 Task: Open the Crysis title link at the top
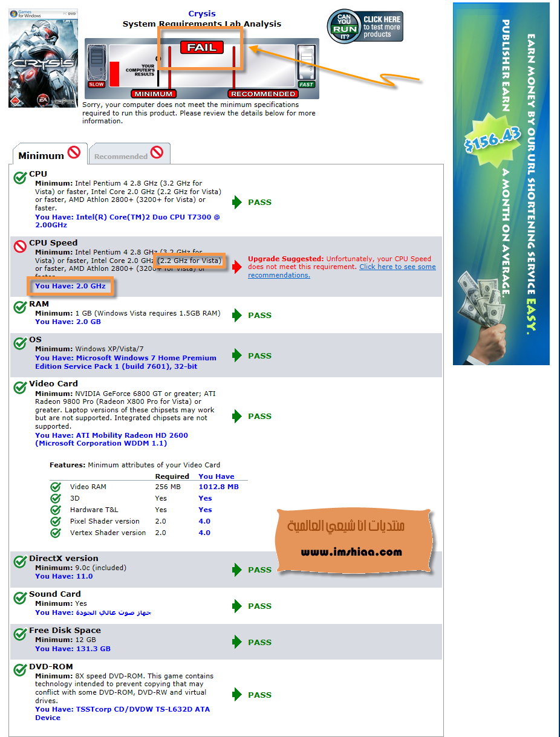(202, 14)
